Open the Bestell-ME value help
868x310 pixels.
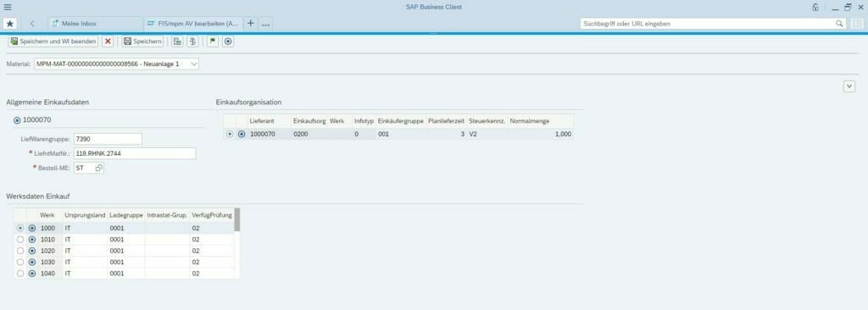coord(98,168)
